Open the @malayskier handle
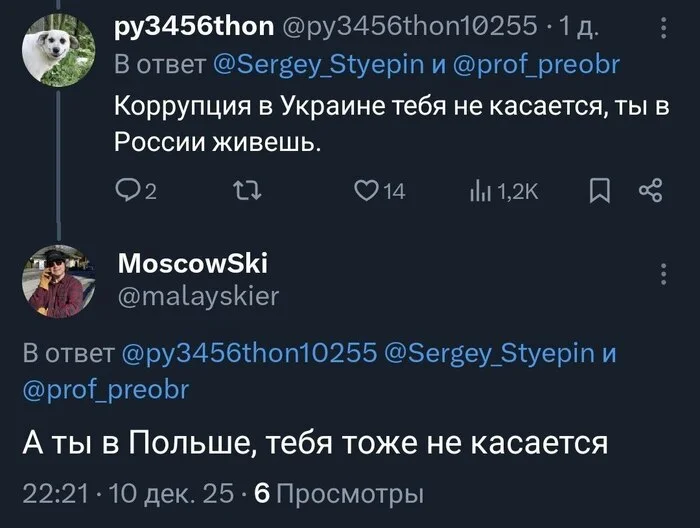 (x=199, y=295)
